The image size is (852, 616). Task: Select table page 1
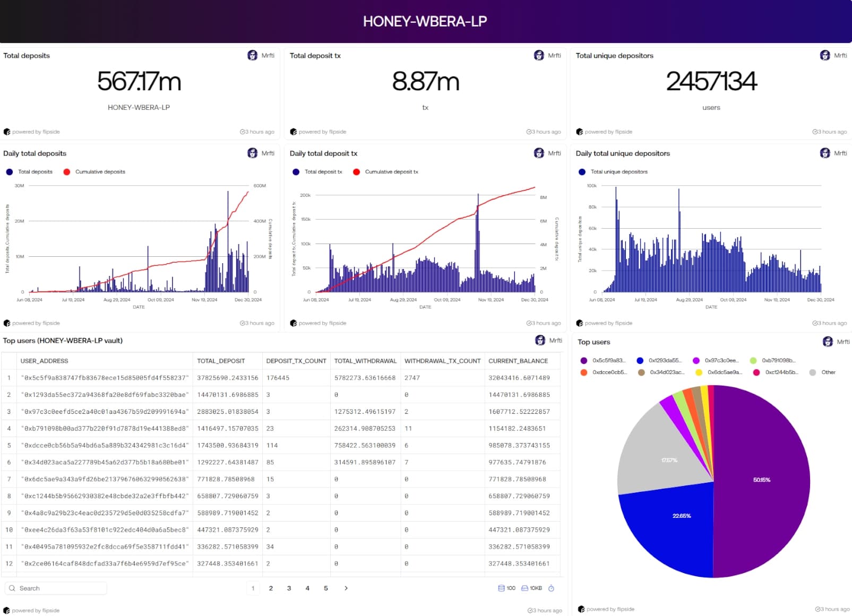(253, 588)
